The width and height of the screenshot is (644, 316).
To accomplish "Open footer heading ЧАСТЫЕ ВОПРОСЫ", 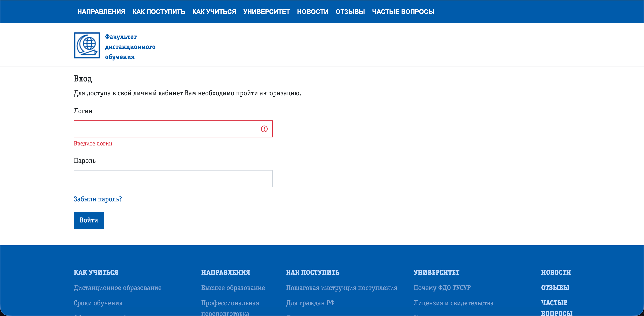I will 557,308.
